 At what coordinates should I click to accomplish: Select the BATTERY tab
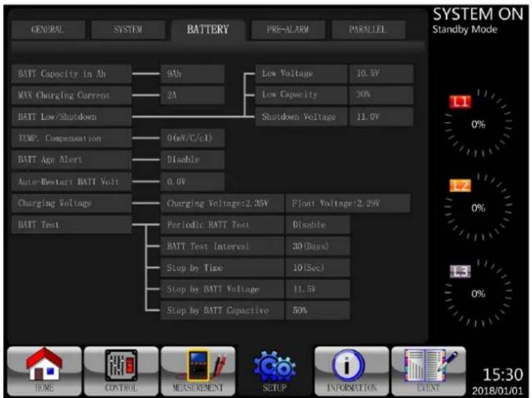208,30
